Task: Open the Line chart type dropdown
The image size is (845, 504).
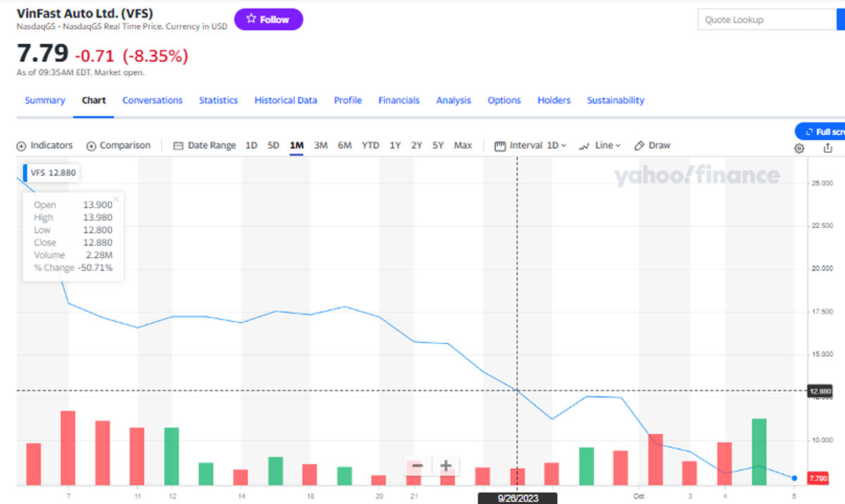Action: pos(599,146)
